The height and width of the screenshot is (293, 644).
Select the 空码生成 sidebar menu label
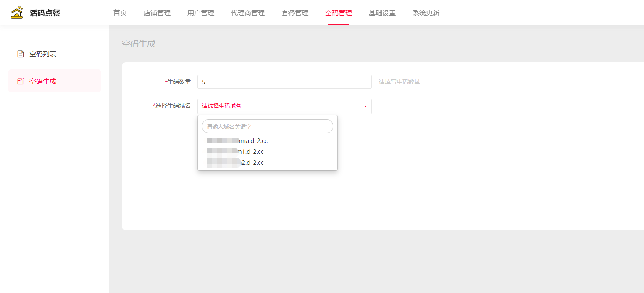[43, 81]
